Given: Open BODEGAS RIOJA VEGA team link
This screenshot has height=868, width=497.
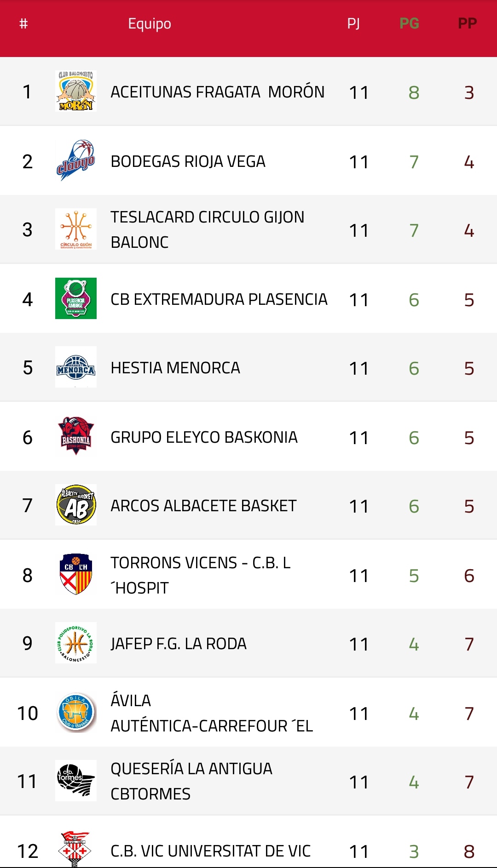Looking at the screenshot, I should click(188, 162).
